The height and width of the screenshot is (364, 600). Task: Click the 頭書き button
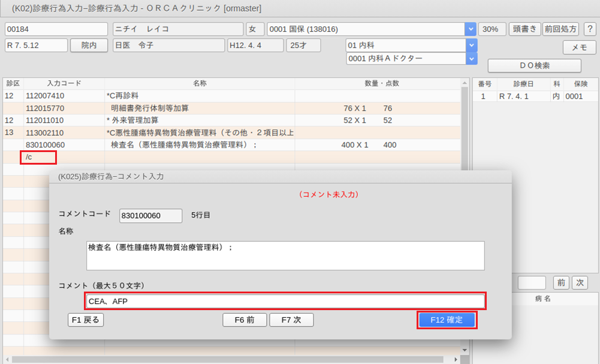click(524, 29)
